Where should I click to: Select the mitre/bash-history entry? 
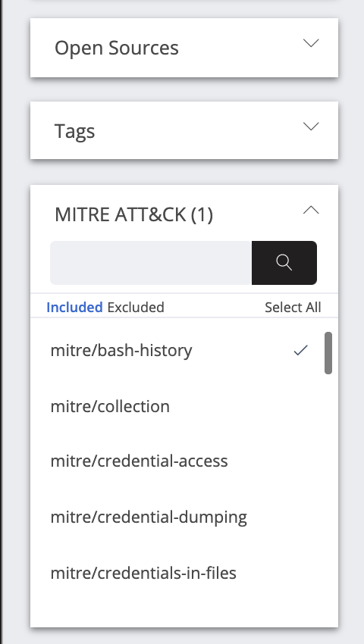(x=121, y=350)
